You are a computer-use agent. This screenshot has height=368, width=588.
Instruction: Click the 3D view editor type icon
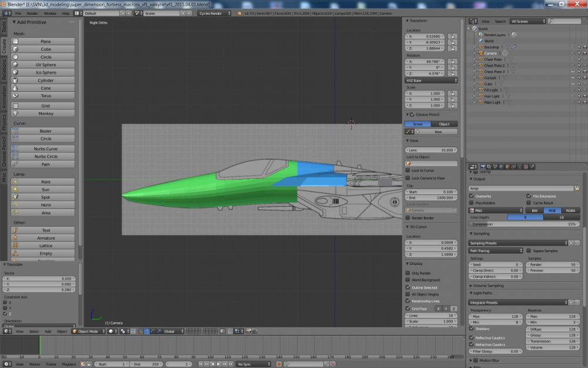click(x=7, y=331)
